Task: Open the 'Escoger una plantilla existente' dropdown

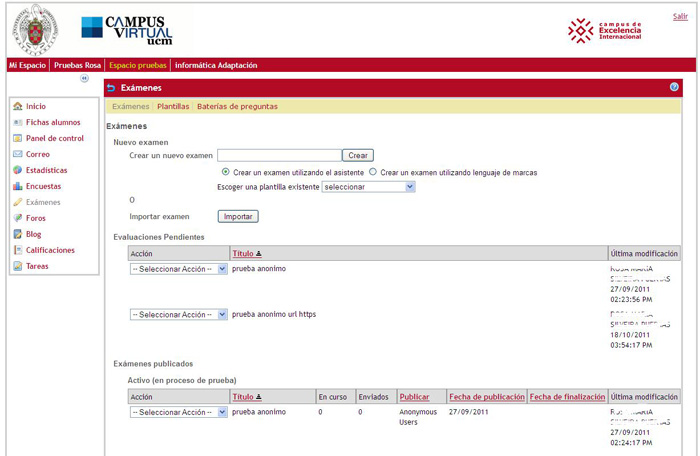Action: pyautogui.click(x=368, y=187)
